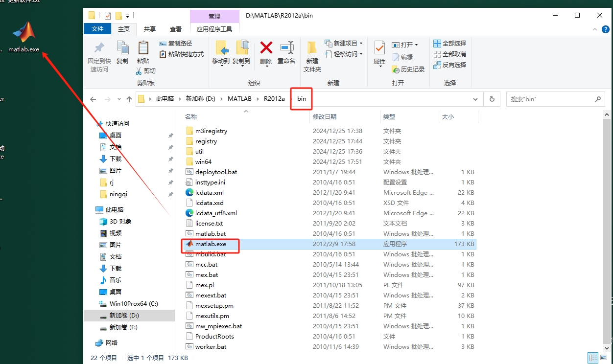Collapse This PC in navigation pane
Viewport: 613px width, 364px height.
(x=115, y=210)
